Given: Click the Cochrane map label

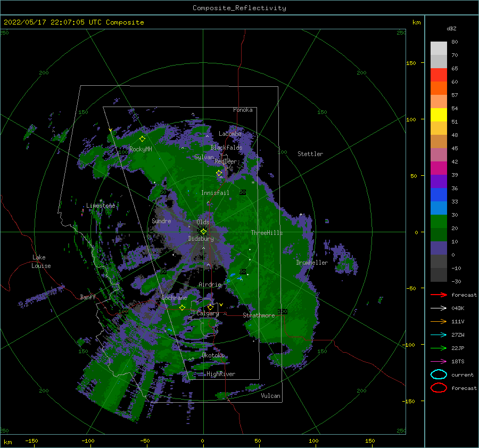Looking at the screenshot, I should (174, 298).
